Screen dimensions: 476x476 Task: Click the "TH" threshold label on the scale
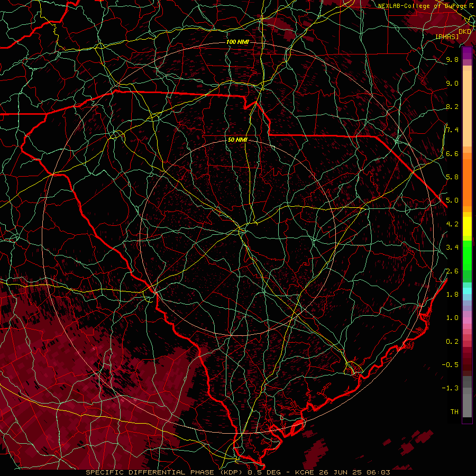click(x=454, y=412)
